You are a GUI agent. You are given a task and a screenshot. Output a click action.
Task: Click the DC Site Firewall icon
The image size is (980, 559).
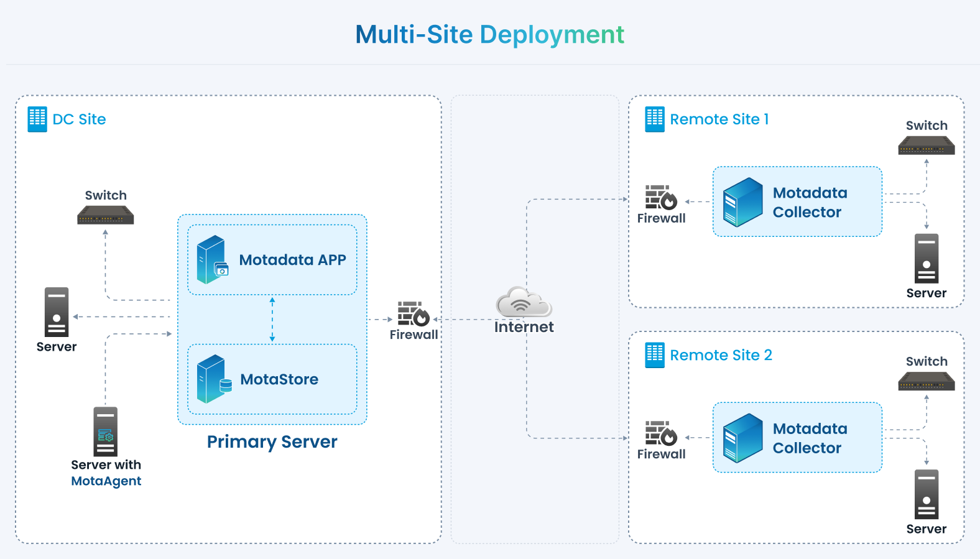pos(414,314)
